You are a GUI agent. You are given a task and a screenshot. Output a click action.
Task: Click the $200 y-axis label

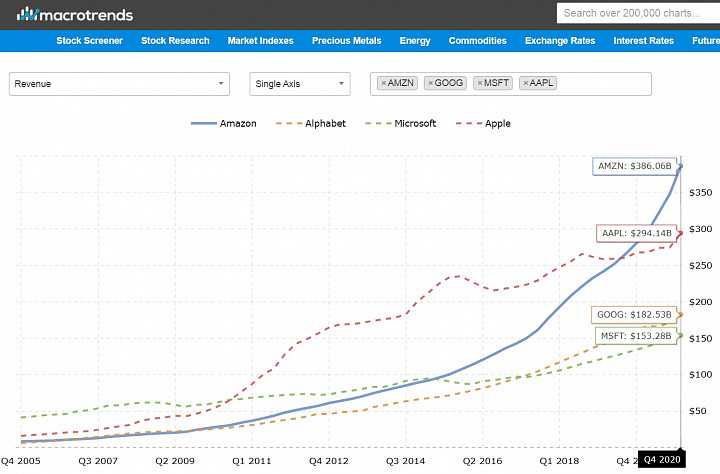701,302
